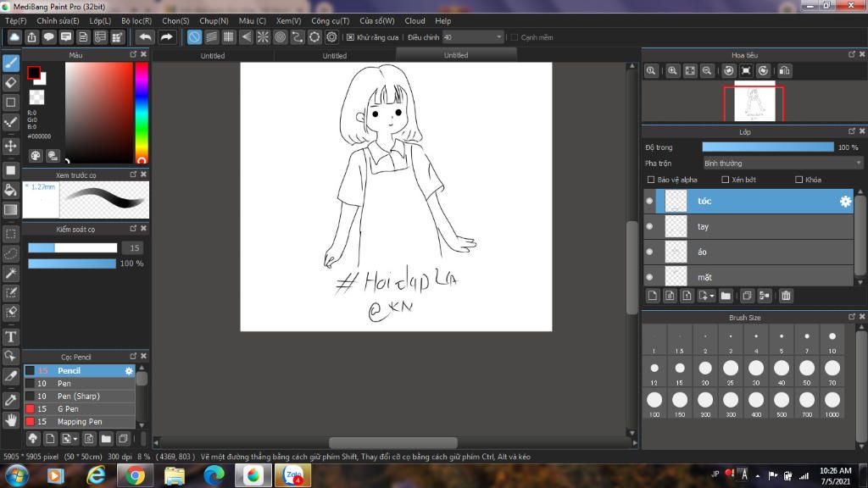Delete layer with the trash icon
This screenshot has width=868, height=488.
[x=786, y=296]
